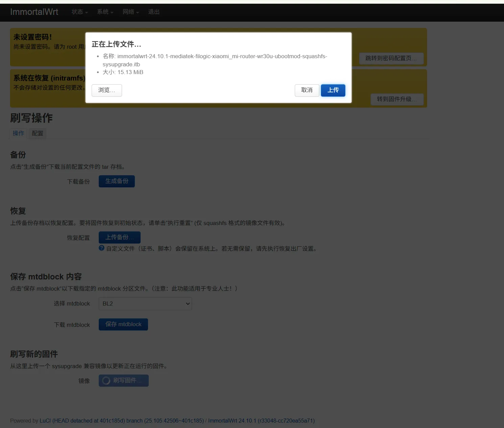Image resolution: width=504 pixels, height=428 pixels.
Task: Click the 大小: 15.13 MiB text
Action: (123, 72)
